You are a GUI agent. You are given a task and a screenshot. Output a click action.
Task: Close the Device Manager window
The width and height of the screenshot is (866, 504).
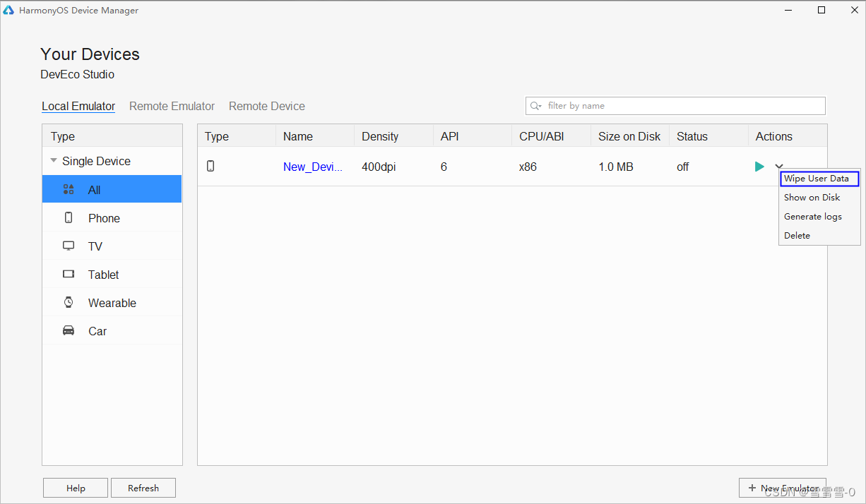[x=854, y=11]
